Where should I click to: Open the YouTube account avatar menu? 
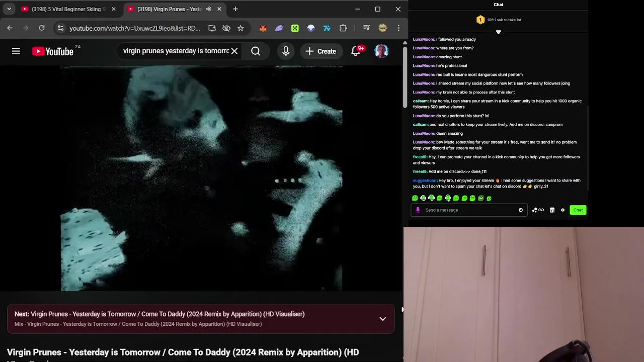(381, 51)
